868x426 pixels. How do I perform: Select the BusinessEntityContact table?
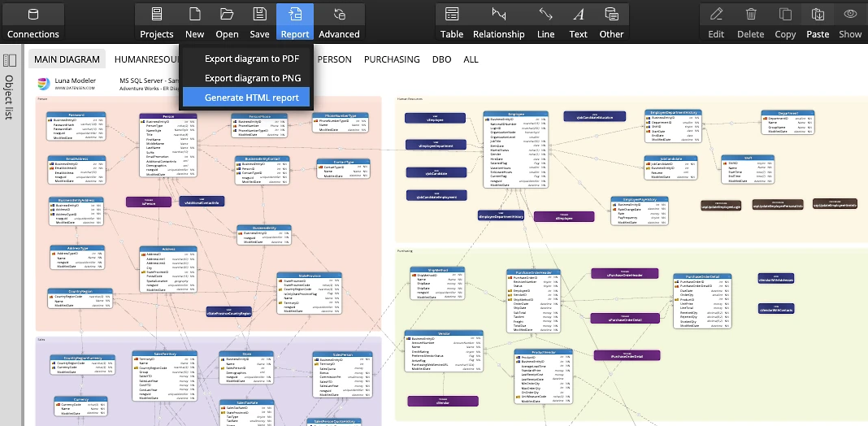click(263, 171)
